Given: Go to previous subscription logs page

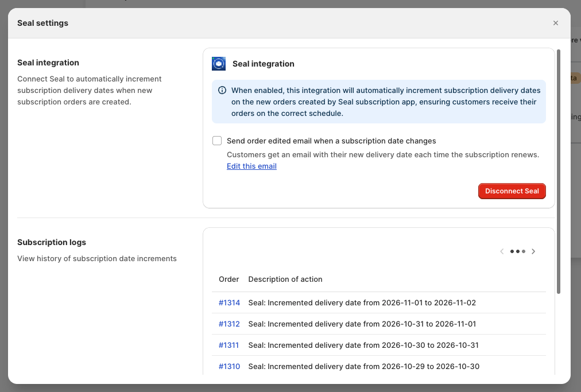Looking at the screenshot, I should [x=502, y=251].
